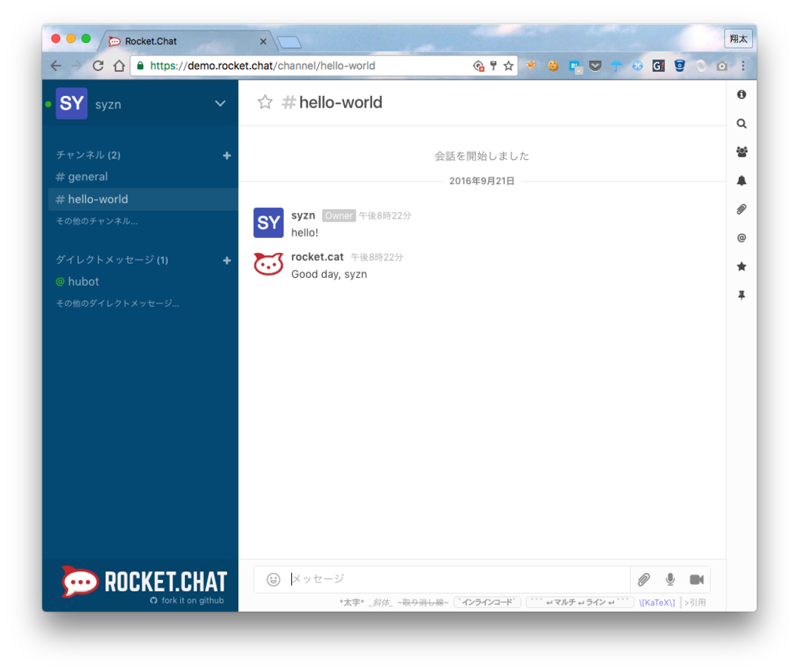The image size is (799, 672).
Task: Click the ダイレクトメッセージ (1) heading
Action: tap(112, 260)
